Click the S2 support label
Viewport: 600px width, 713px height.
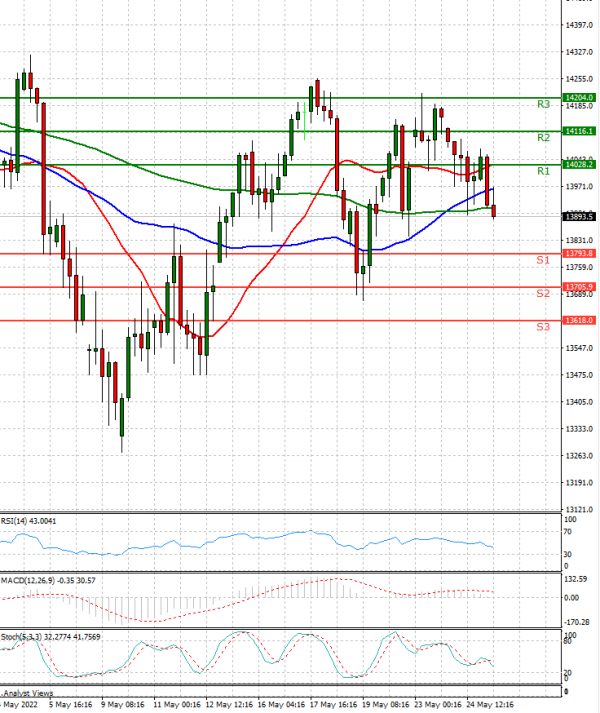(543, 294)
